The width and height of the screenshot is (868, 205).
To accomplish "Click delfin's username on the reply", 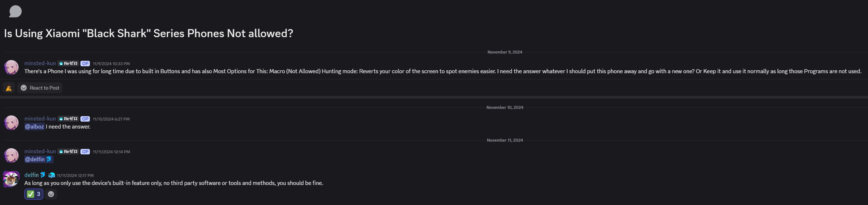I will click(x=32, y=175).
